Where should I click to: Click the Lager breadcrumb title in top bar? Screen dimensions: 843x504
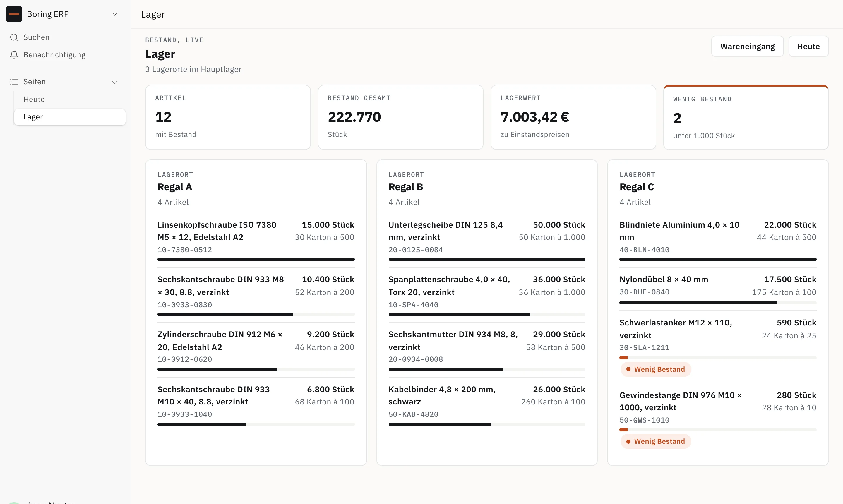click(x=153, y=14)
